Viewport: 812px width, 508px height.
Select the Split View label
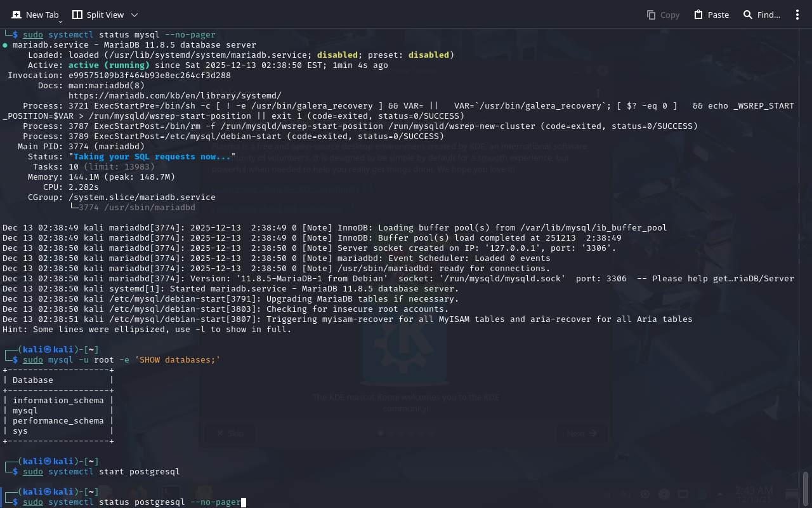click(x=105, y=15)
